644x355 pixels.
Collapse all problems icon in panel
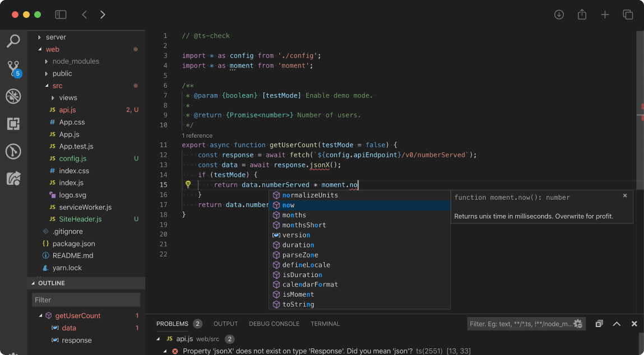(x=599, y=324)
